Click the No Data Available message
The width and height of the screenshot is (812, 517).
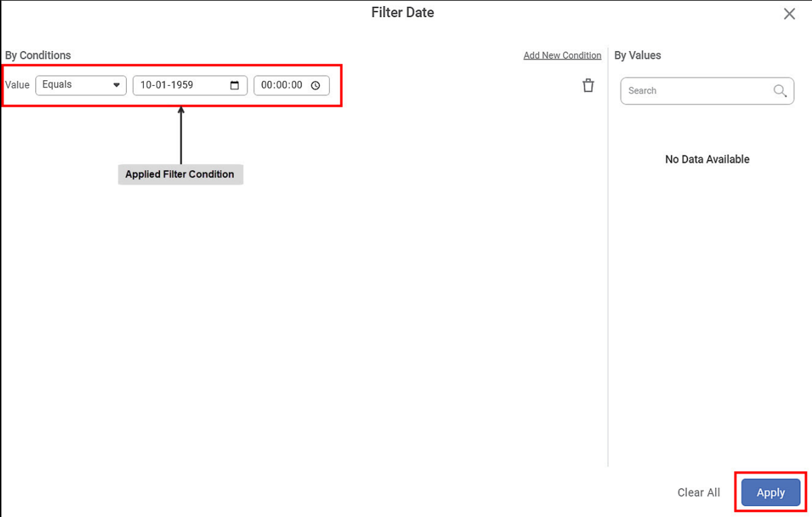coord(707,159)
